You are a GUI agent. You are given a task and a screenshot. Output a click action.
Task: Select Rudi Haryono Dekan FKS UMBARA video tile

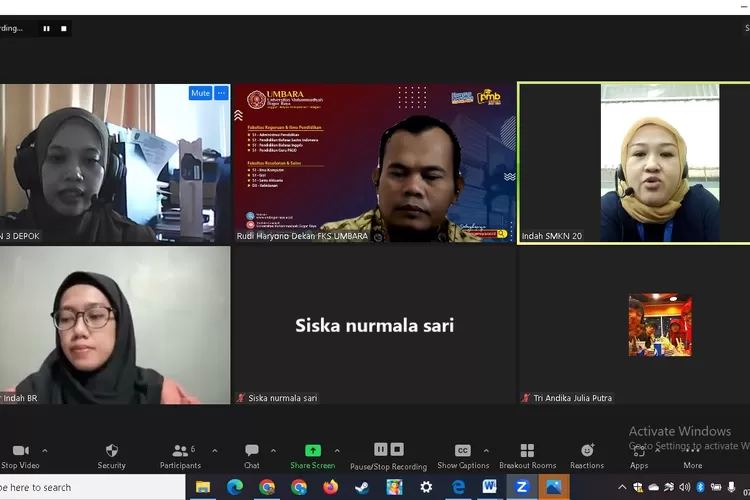tap(375, 163)
